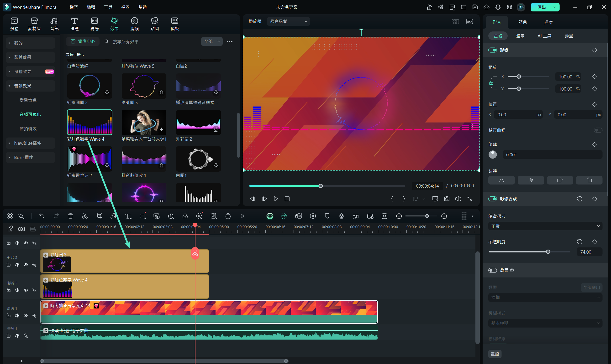Click the 不透明度 opacity slider handle
This screenshot has width=611, height=364.
pyautogui.click(x=548, y=252)
